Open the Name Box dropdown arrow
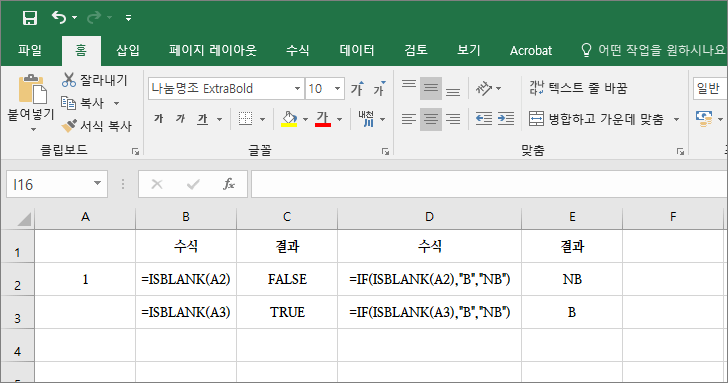 click(98, 184)
